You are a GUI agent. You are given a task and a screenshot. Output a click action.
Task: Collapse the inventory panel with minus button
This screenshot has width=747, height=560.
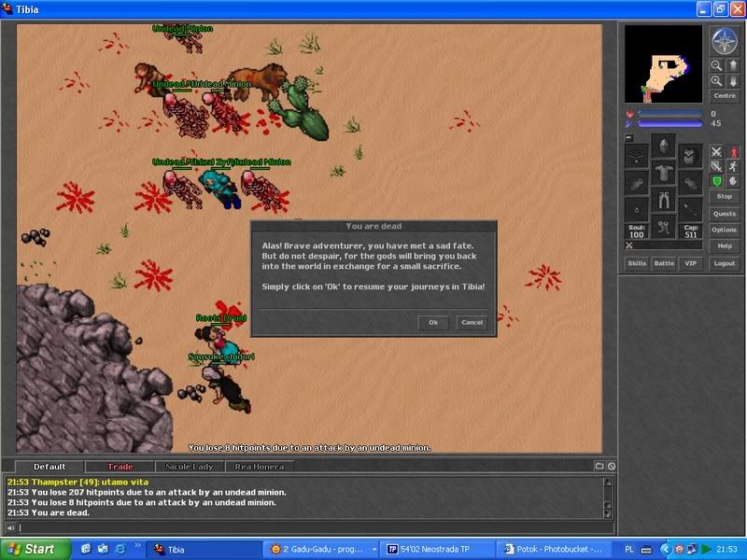click(628, 137)
